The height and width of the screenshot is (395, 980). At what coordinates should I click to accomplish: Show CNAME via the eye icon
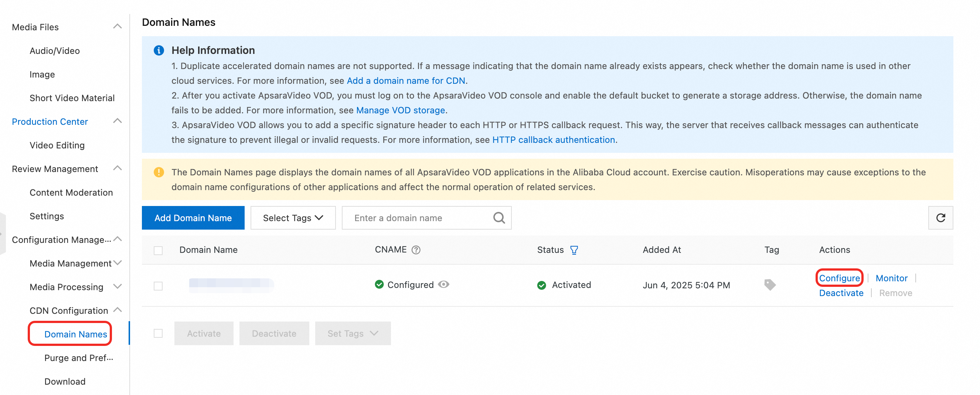point(443,284)
